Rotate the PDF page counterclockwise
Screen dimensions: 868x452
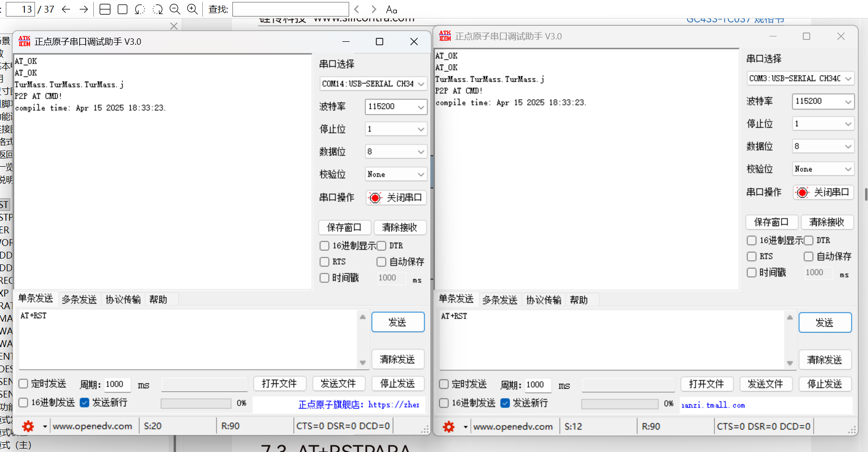tap(140, 9)
